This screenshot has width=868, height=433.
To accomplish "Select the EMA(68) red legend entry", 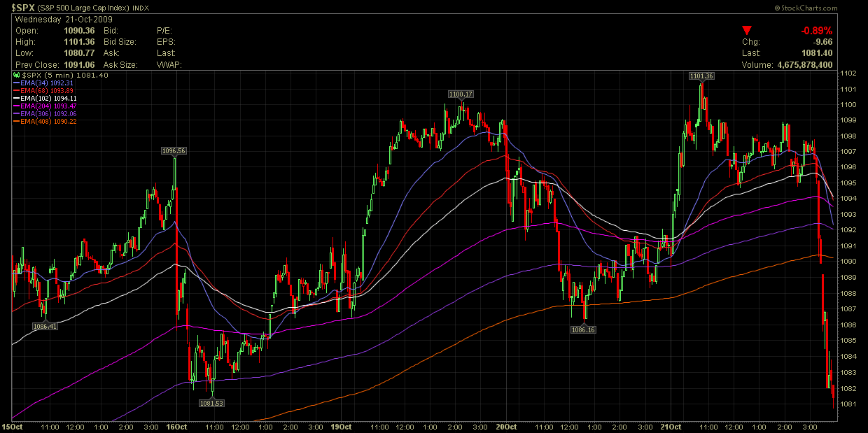I will (x=42, y=90).
